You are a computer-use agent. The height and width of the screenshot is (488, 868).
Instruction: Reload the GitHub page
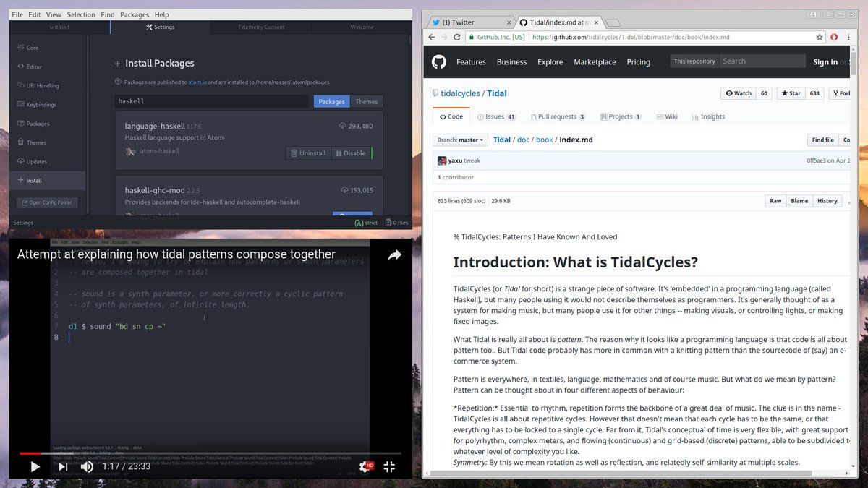[x=457, y=37]
